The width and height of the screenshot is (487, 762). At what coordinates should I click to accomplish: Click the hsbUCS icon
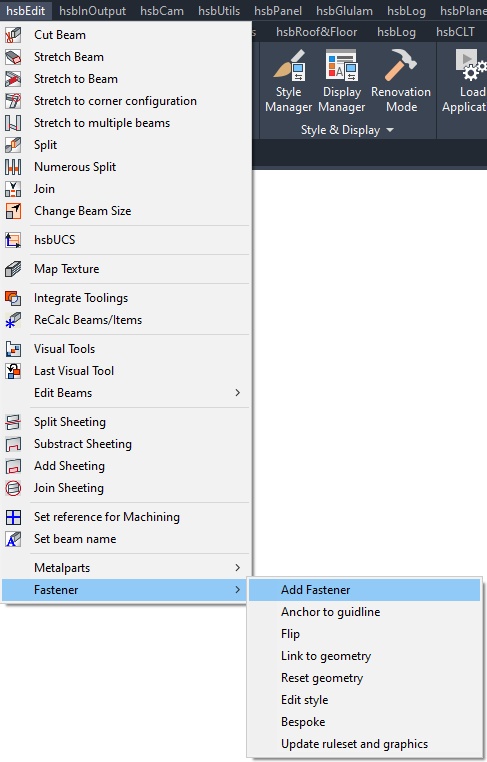[x=13, y=240]
